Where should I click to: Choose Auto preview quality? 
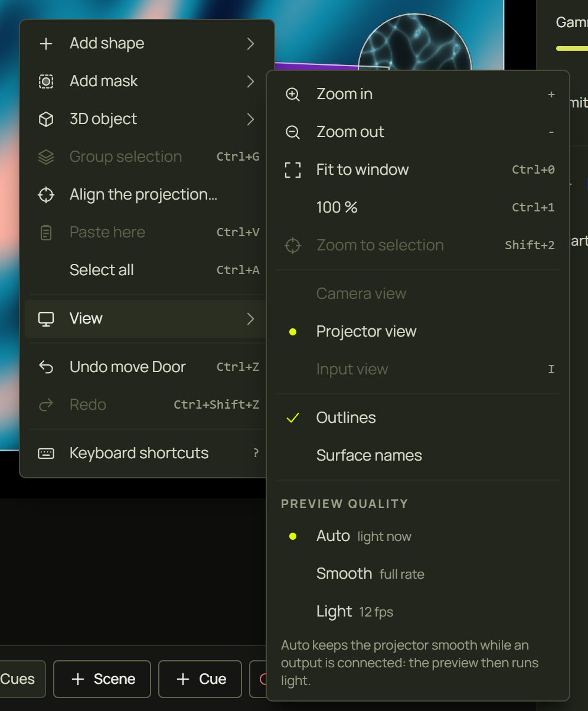(x=418, y=536)
